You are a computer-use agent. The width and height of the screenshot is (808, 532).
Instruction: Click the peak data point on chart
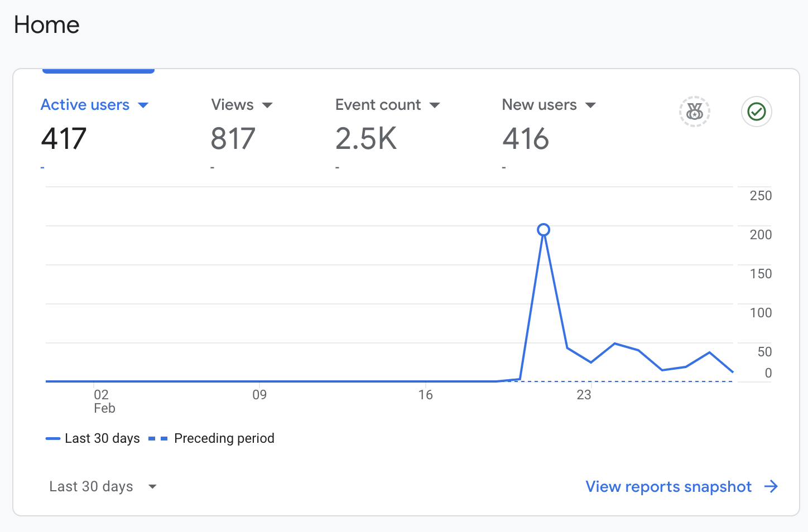pyautogui.click(x=544, y=230)
